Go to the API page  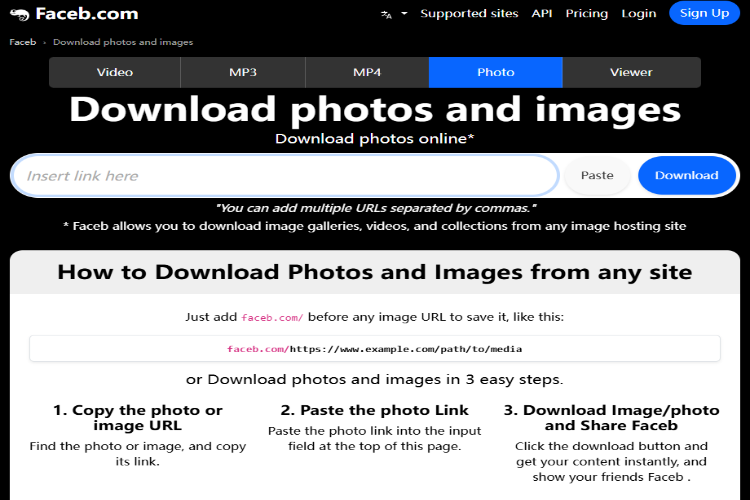pos(542,13)
